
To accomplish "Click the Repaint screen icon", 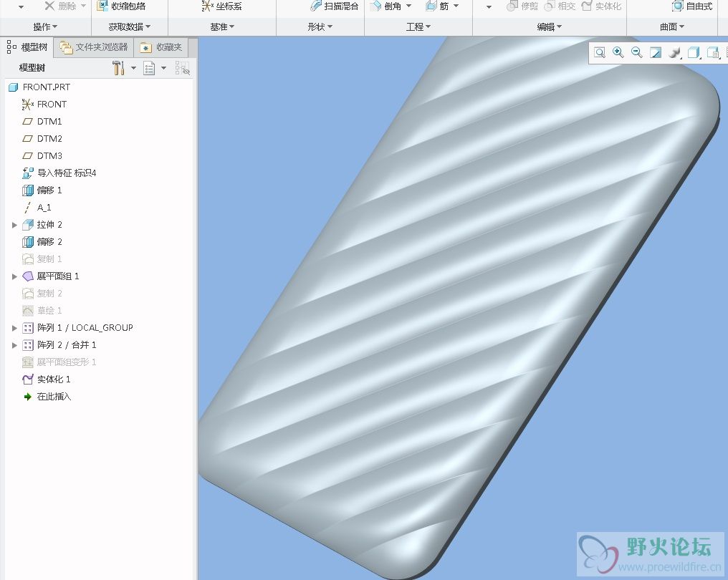I will (x=656, y=52).
